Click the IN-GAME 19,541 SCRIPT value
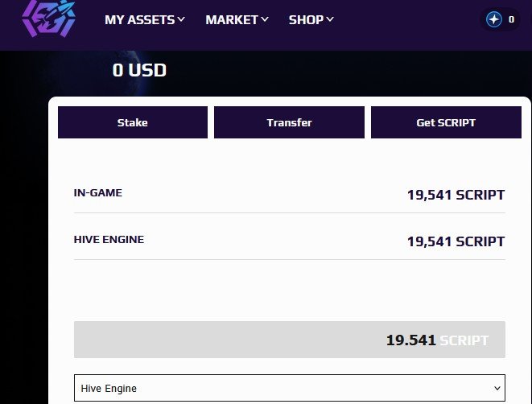The width and height of the screenshot is (532, 404). click(456, 195)
